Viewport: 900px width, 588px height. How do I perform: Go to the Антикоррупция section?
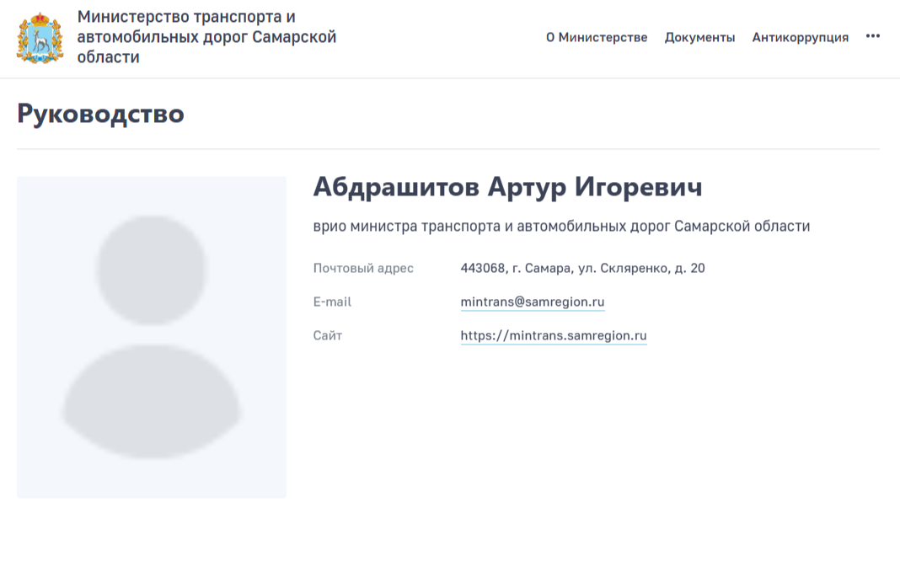coord(800,37)
